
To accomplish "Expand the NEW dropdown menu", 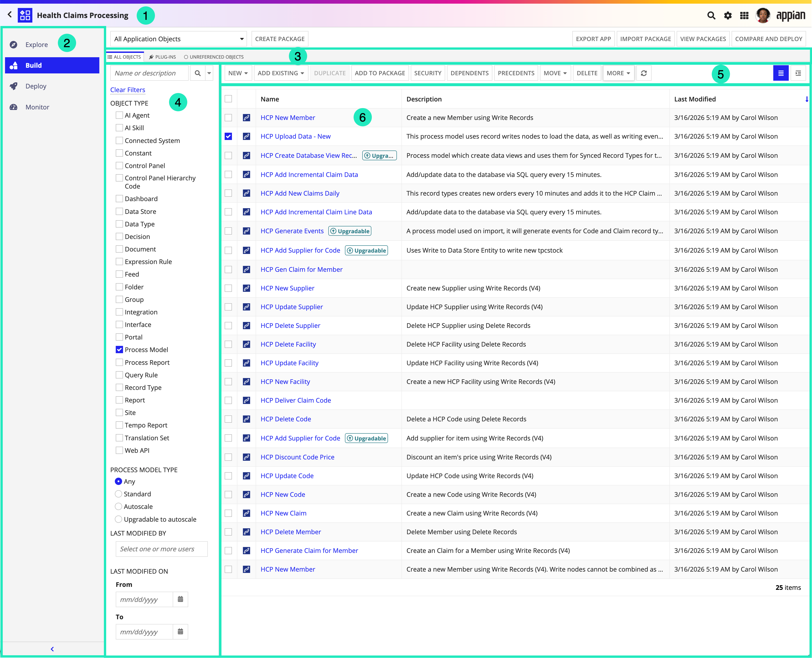I will pyautogui.click(x=238, y=73).
